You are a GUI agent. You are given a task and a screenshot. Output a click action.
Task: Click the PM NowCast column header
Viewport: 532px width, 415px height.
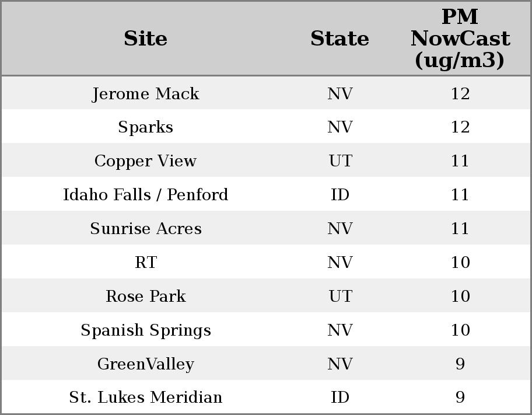[x=460, y=39]
